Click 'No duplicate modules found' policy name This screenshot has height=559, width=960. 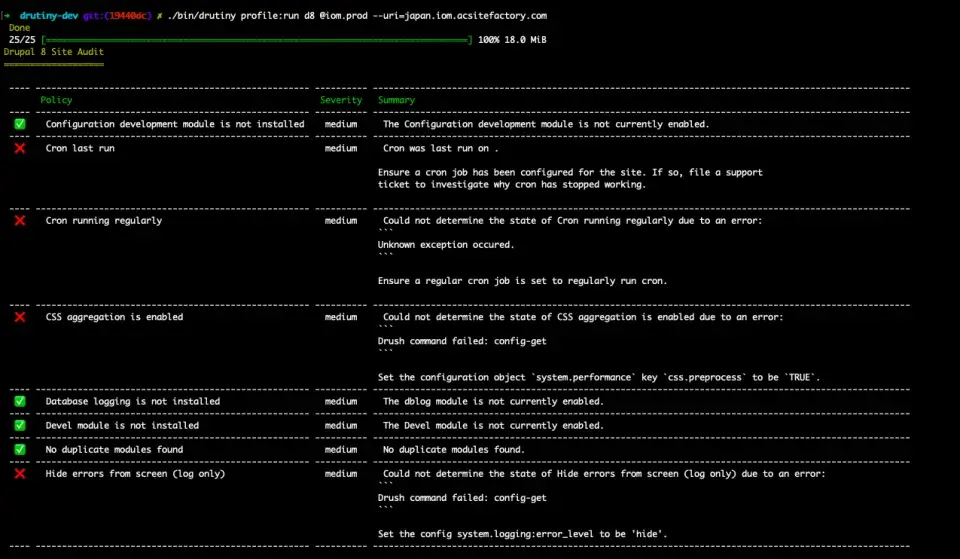(114, 449)
